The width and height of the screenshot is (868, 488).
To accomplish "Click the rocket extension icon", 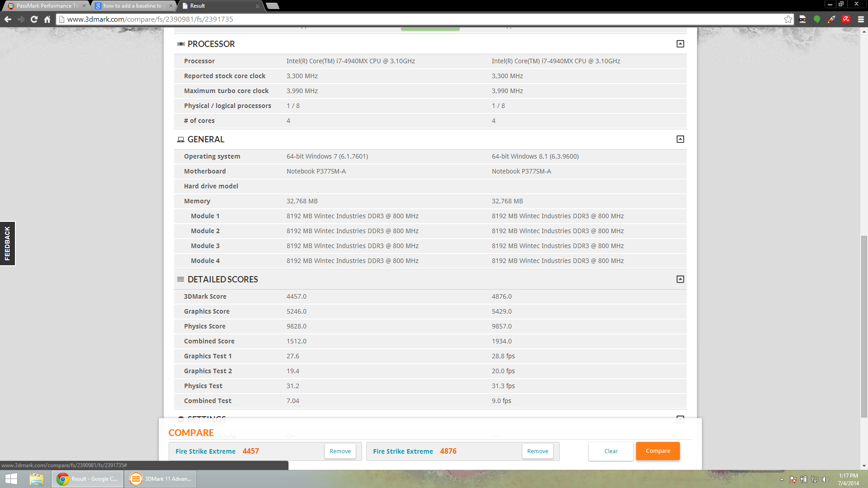I will [x=831, y=19].
